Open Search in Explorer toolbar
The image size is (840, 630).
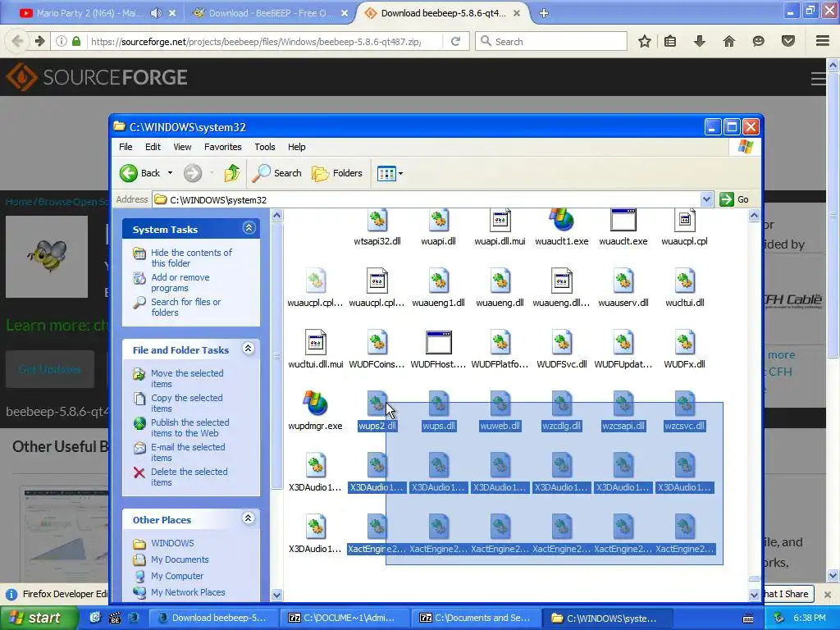(x=276, y=173)
